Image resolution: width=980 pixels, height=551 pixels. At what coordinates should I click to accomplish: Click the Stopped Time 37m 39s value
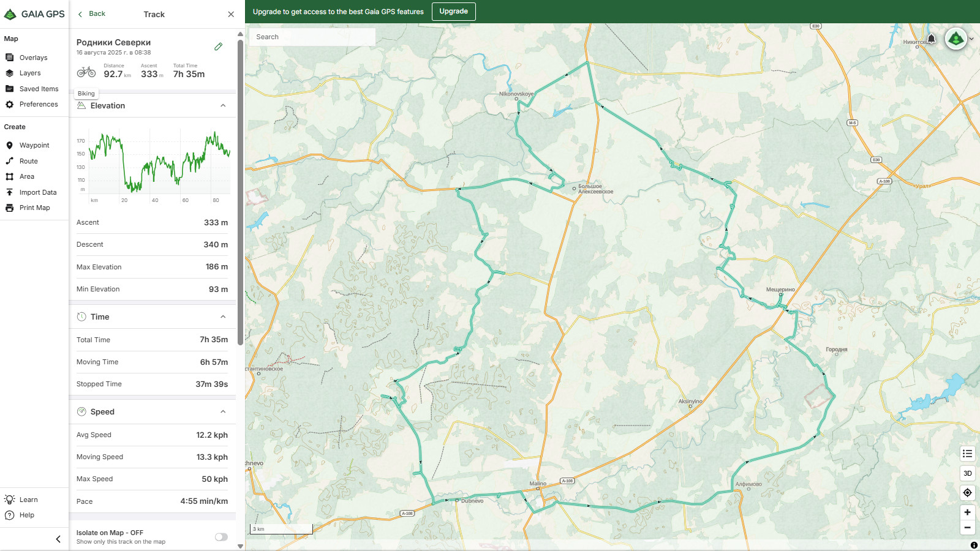coord(211,384)
